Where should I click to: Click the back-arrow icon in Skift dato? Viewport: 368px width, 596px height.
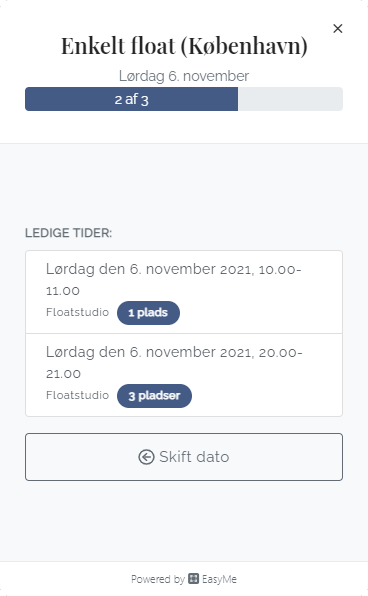(x=146, y=457)
